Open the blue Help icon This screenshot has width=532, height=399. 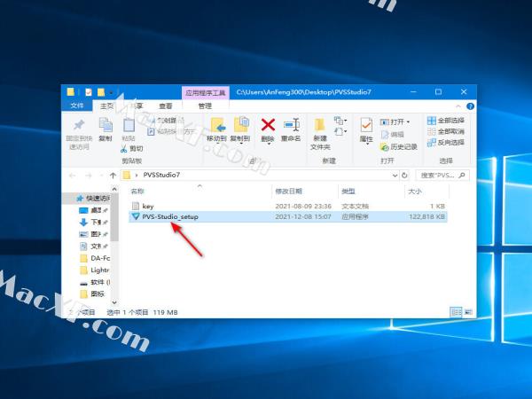click(x=470, y=106)
